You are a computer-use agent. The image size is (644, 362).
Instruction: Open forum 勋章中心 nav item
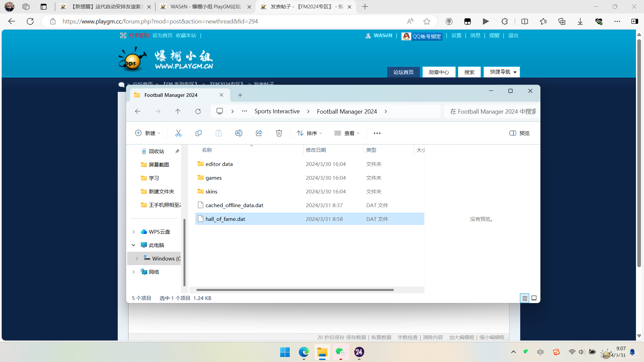439,72
